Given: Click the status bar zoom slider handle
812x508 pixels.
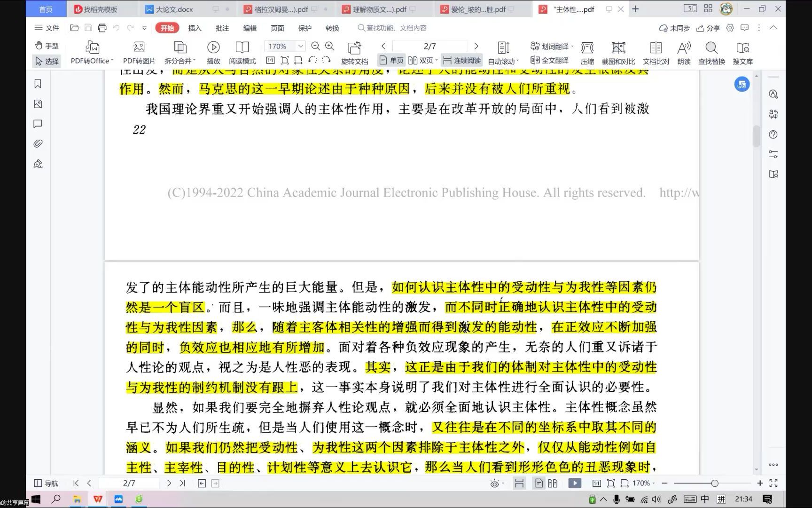Looking at the screenshot, I should click(x=714, y=483).
